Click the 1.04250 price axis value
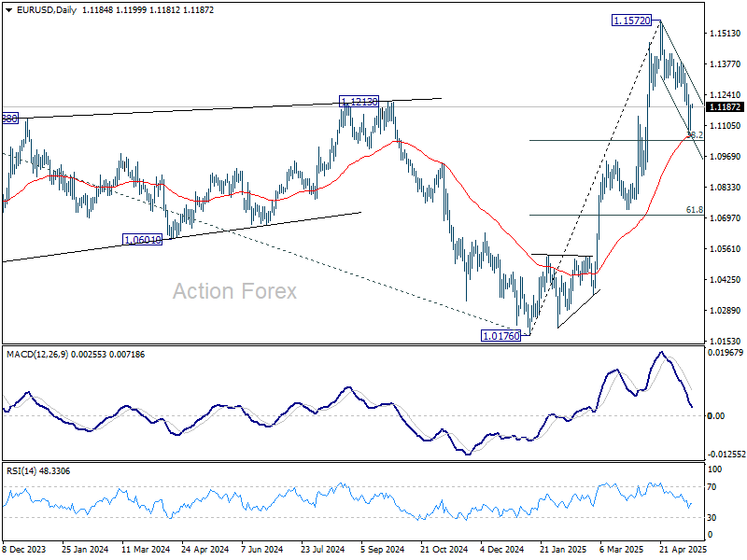Screen dimensions: 747x560 [x=726, y=279]
